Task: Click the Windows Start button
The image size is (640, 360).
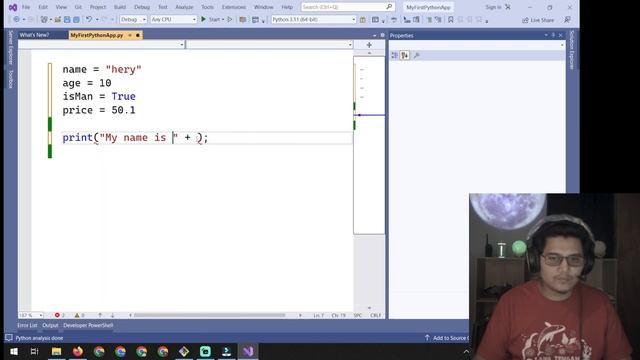Action: (13, 351)
